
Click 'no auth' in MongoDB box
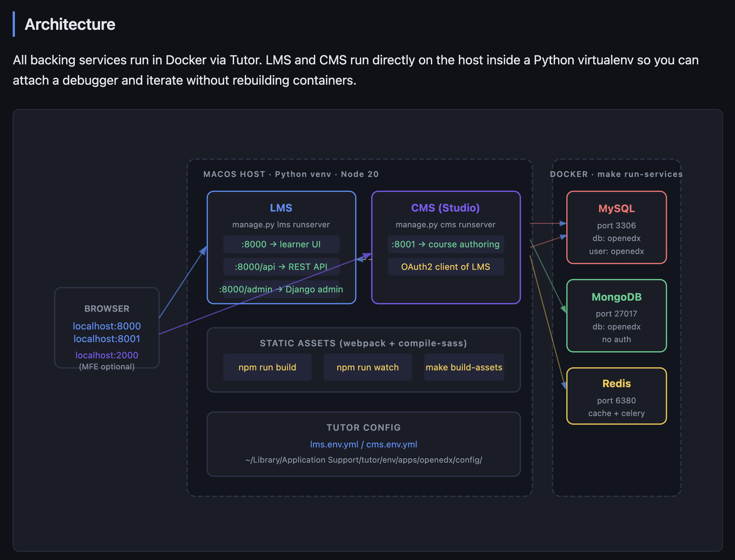[616, 340]
